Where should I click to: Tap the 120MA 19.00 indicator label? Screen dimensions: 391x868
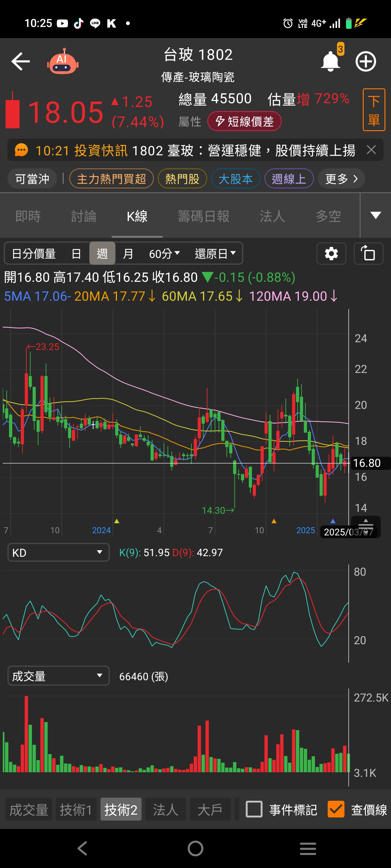click(x=293, y=296)
